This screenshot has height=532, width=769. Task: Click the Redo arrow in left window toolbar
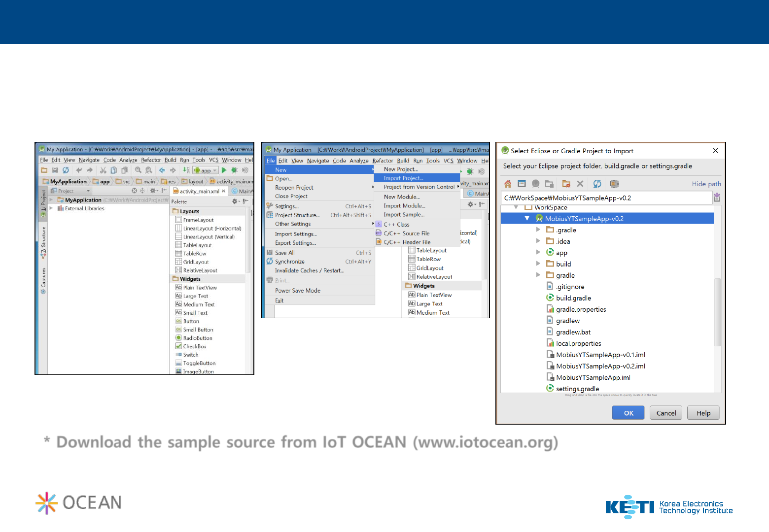[90, 170]
